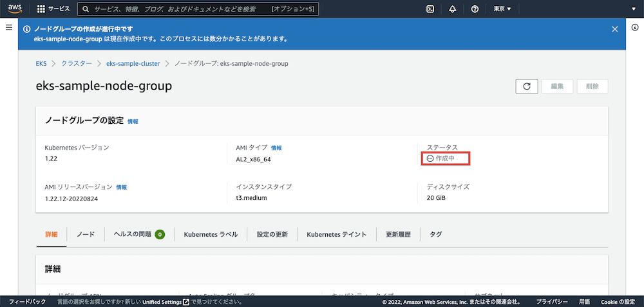This screenshot has width=644, height=307.
Task: Open the notifications bell
Action: pos(452,9)
